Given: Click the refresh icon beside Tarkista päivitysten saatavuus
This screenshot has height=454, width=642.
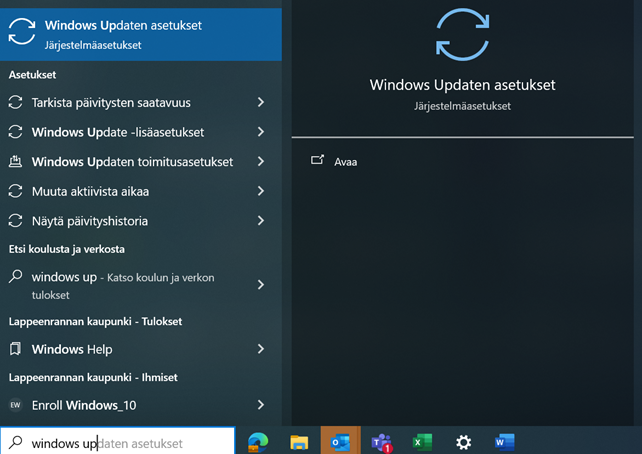Looking at the screenshot, I should pos(16,102).
